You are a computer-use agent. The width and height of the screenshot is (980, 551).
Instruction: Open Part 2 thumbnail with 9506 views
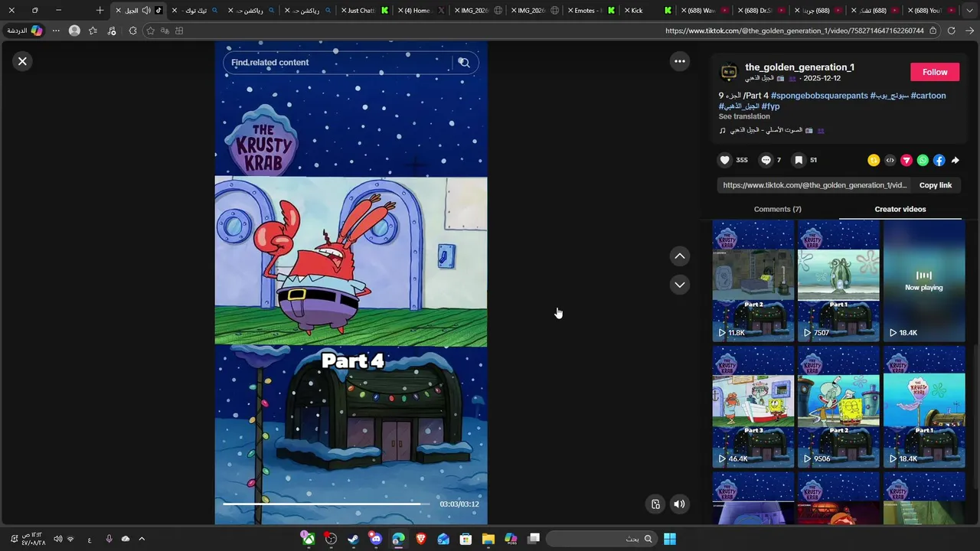tap(838, 406)
